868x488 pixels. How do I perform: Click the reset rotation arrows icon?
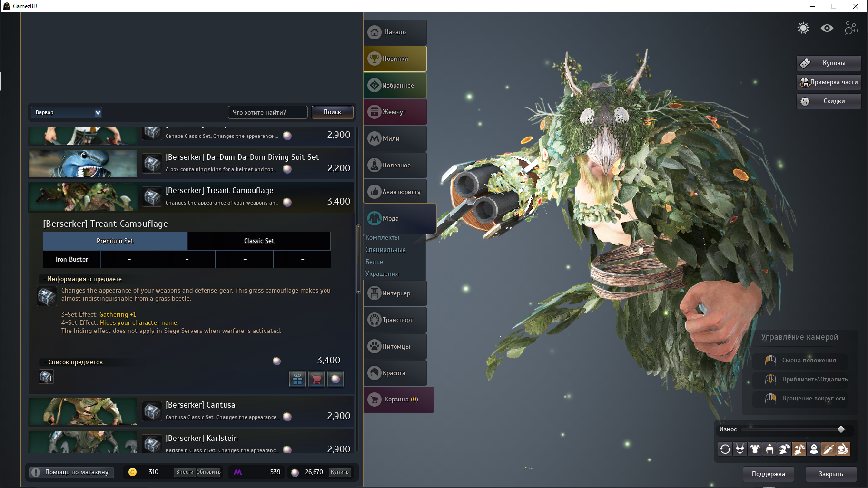click(x=725, y=449)
